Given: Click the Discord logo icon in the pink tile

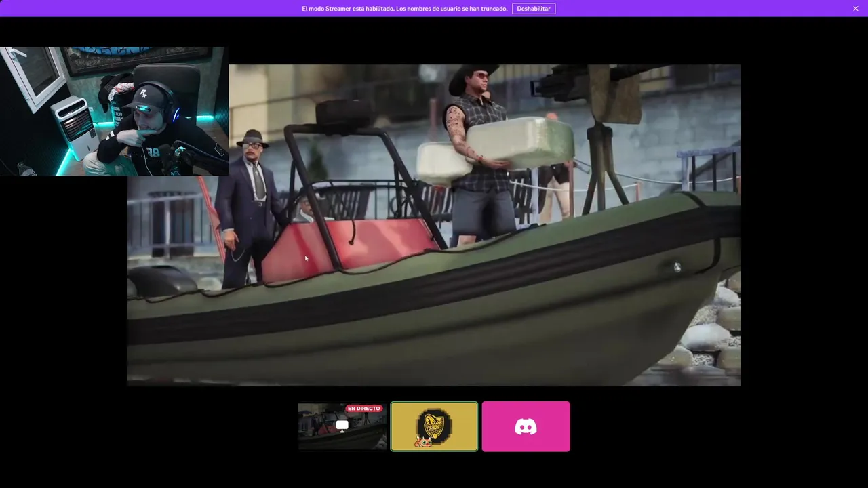Looking at the screenshot, I should pyautogui.click(x=526, y=426).
